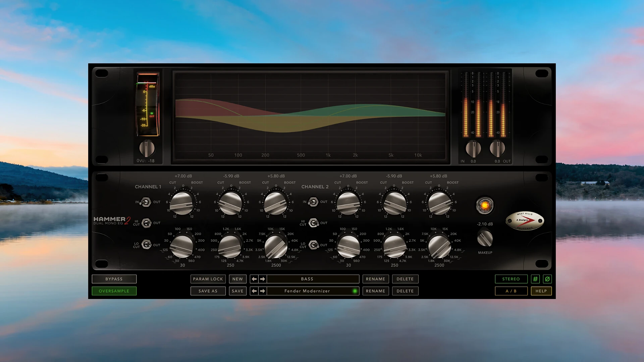Image resolution: width=644 pixels, height=362 pixels.
Task: Click the CHANNEL 2 label
Action: 315,187
